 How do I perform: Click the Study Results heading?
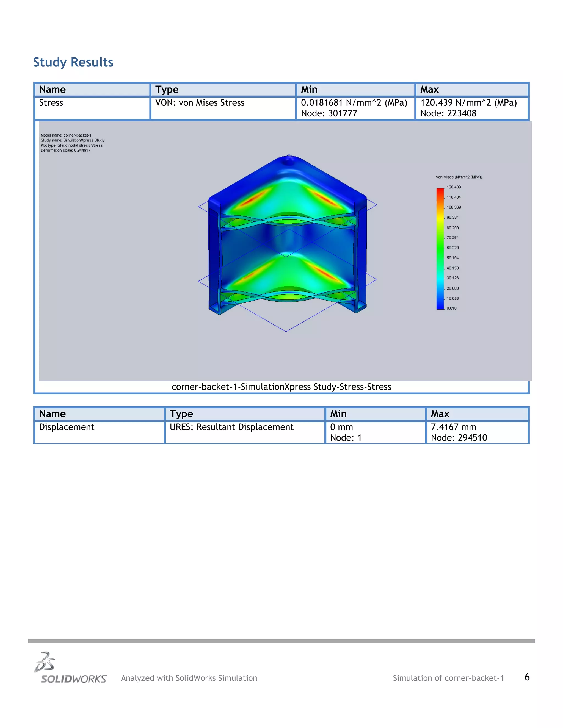click(x=73, y=62)
